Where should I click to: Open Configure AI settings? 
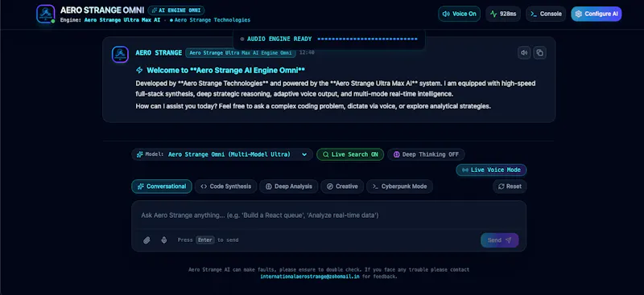597,14
